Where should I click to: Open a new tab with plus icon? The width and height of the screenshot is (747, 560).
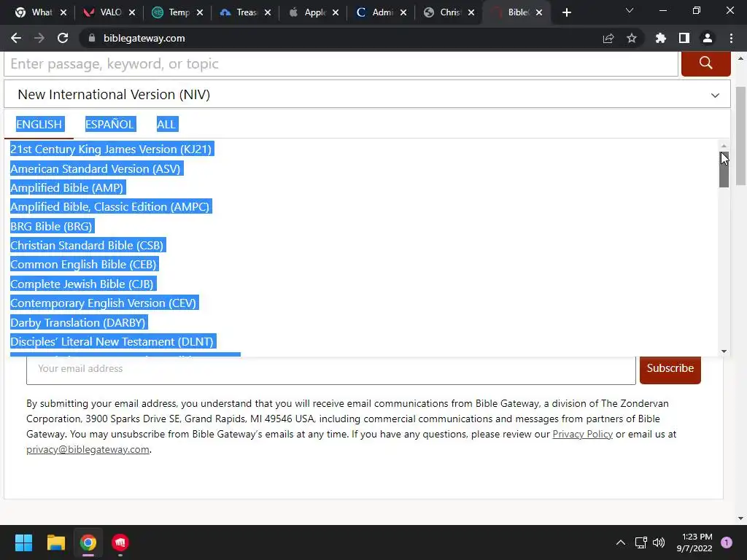[566, 12]
